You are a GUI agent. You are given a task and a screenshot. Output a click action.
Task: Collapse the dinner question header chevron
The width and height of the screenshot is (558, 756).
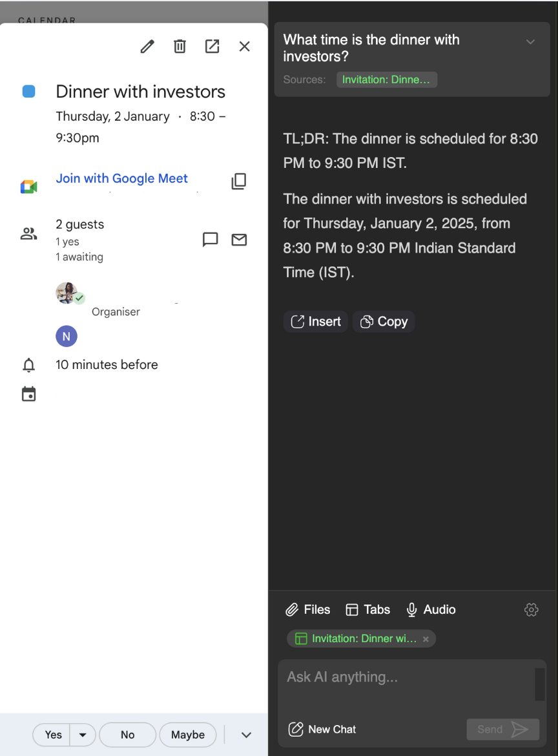(x=530, y=42)
